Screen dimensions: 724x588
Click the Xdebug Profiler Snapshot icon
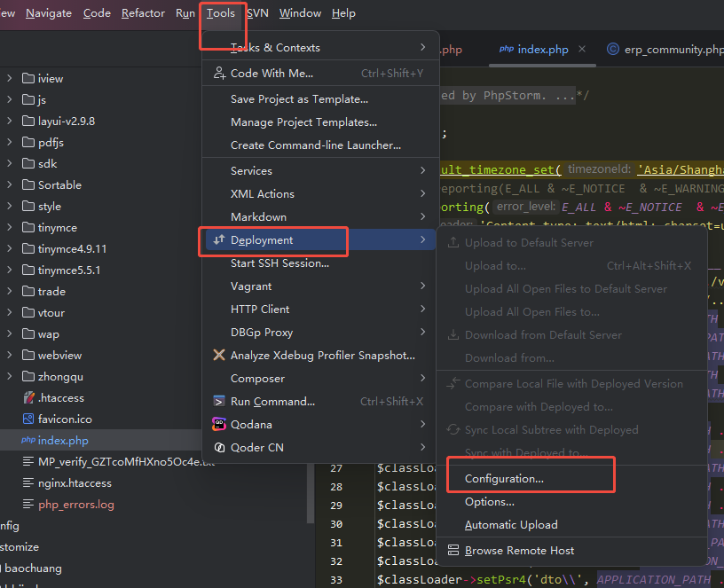pos(219,355)
